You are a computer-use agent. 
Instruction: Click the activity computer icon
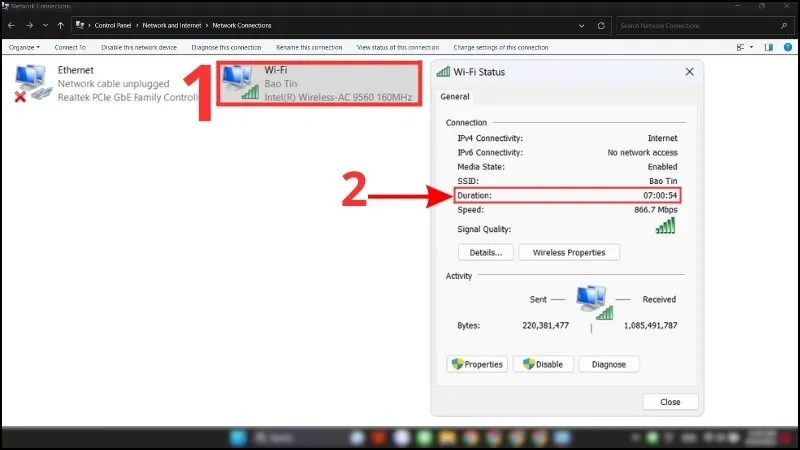(x=594, y=303)
